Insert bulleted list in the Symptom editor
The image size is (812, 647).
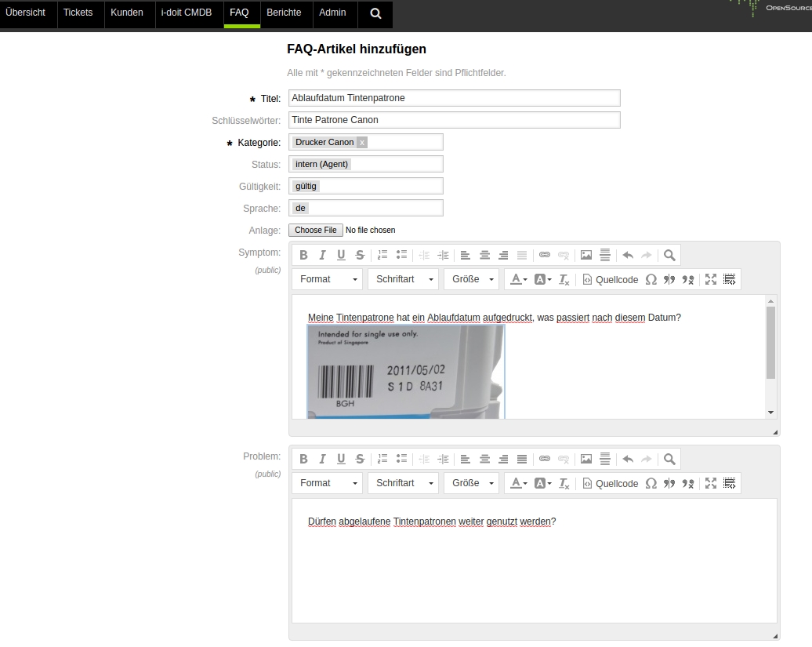coord(401,255)
